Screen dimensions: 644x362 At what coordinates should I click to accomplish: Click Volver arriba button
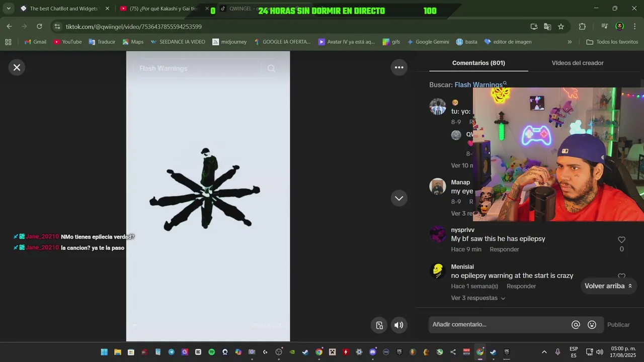tap(608, 286)
